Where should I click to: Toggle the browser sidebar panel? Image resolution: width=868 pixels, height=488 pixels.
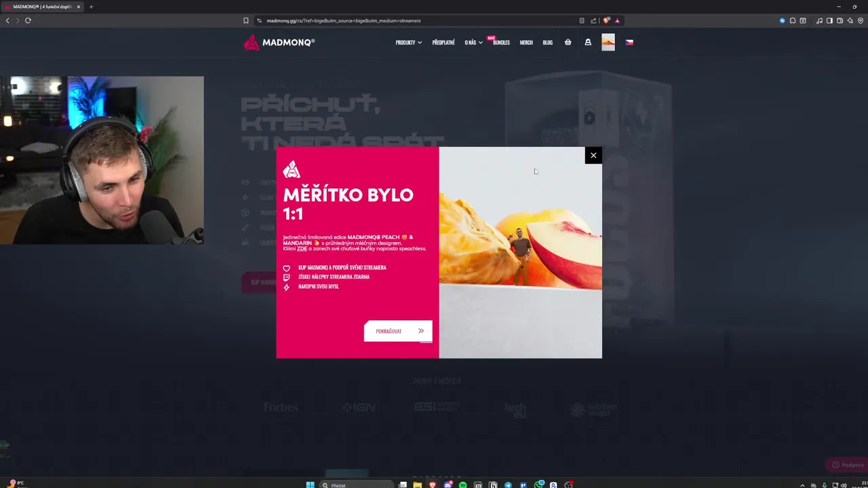click(829, 20)
